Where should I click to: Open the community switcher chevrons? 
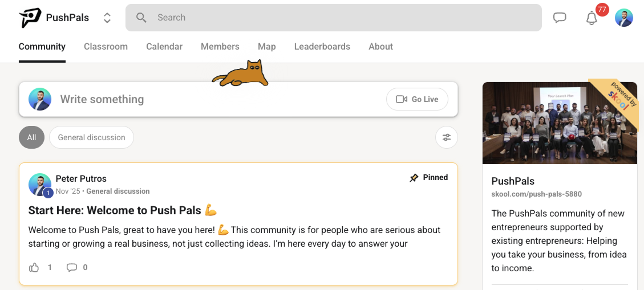(x=107, y=18)
